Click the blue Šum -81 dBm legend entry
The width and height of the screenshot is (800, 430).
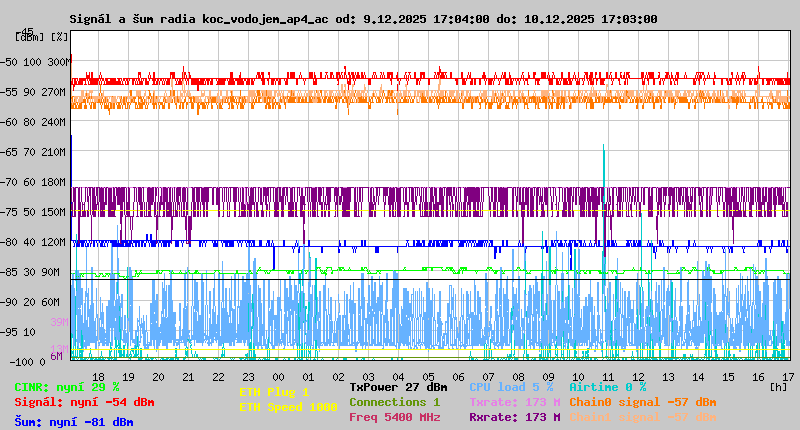(x=73, y=422)
